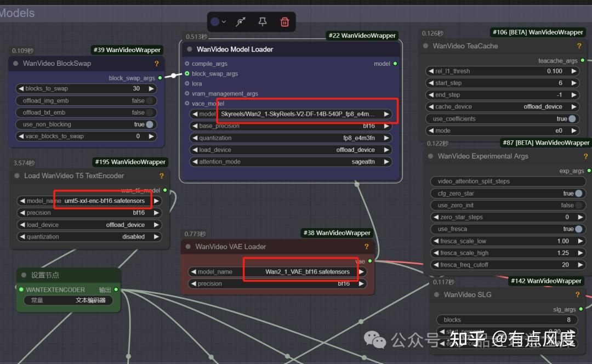
Task: Toggle cfg_zero_star switch
Action: pyautogui.click(x=579, y=194)
